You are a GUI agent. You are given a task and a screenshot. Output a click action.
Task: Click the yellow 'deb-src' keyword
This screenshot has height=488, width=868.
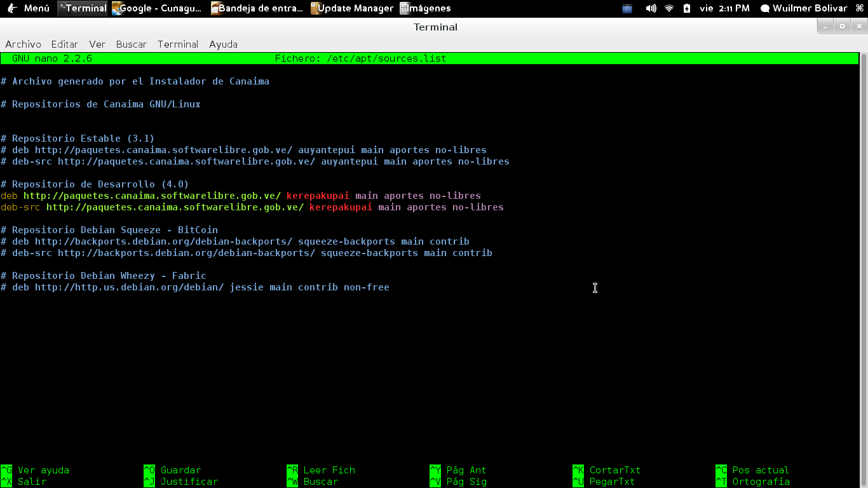20,207
